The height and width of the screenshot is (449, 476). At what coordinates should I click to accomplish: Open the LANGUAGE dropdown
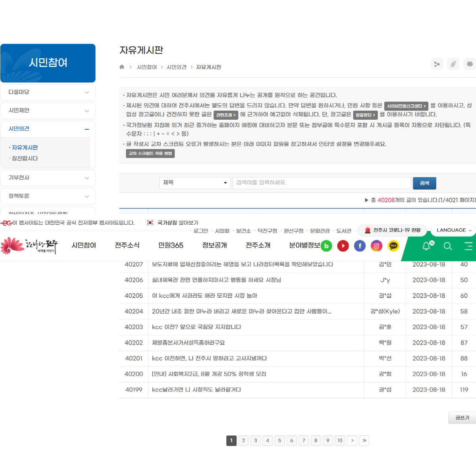point(454,230)
